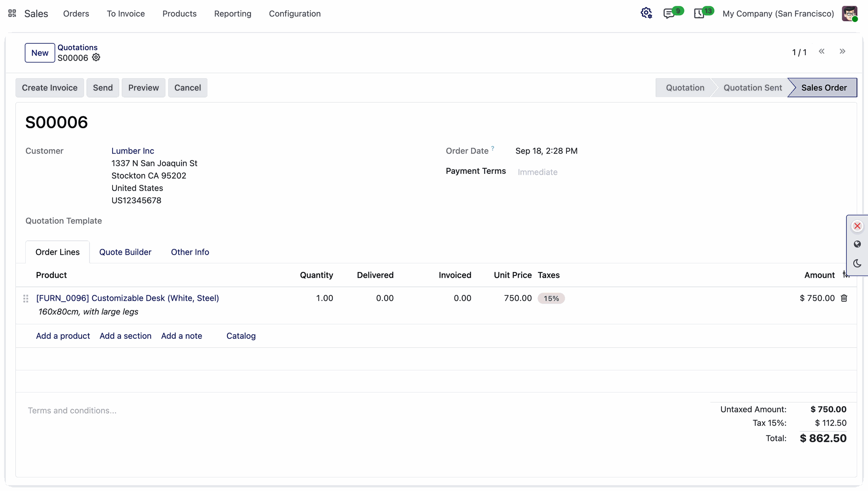Open the activities clock icon

pyautogui.click(x=699, y=14)
